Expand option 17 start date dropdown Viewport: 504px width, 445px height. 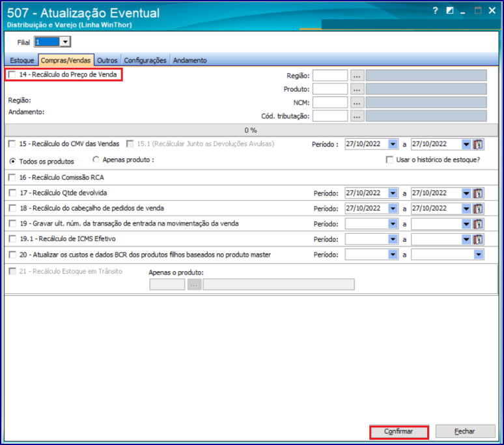click(393, 194)
